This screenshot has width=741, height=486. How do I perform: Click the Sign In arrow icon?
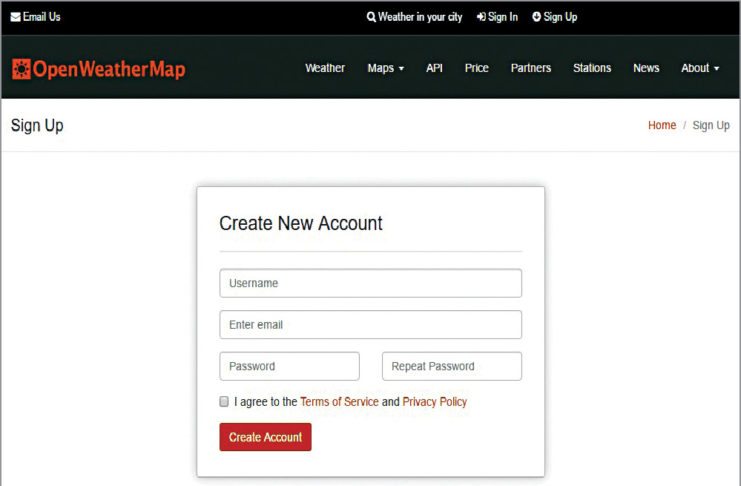(481, 17)
